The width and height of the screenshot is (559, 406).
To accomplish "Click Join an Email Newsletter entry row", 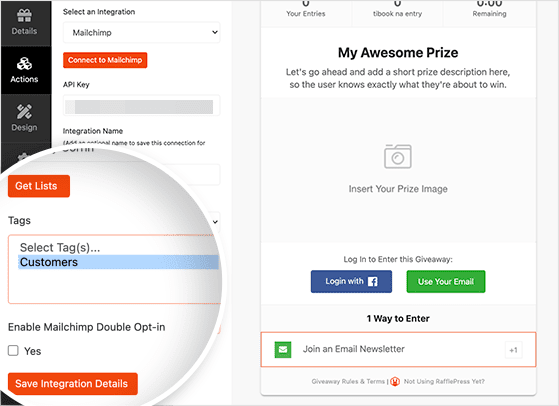I will pyautogui.click(x=398, y=349).
